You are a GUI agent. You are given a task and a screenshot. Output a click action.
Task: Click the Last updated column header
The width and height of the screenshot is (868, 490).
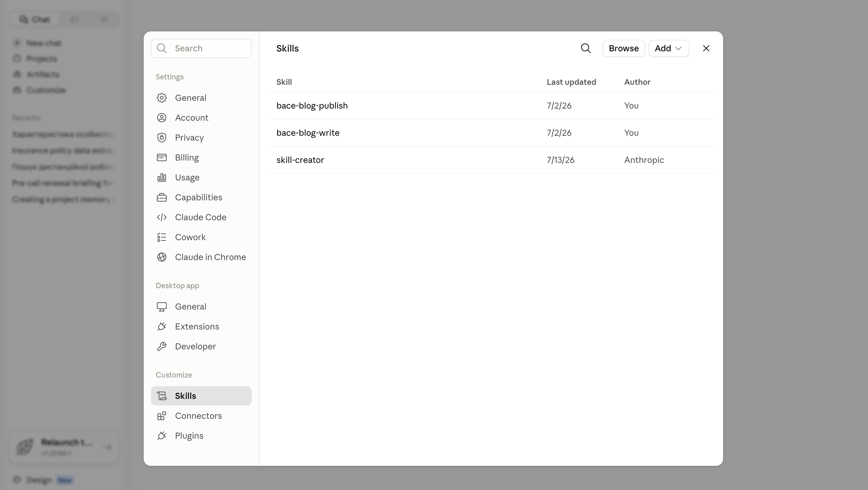[571, 82]
